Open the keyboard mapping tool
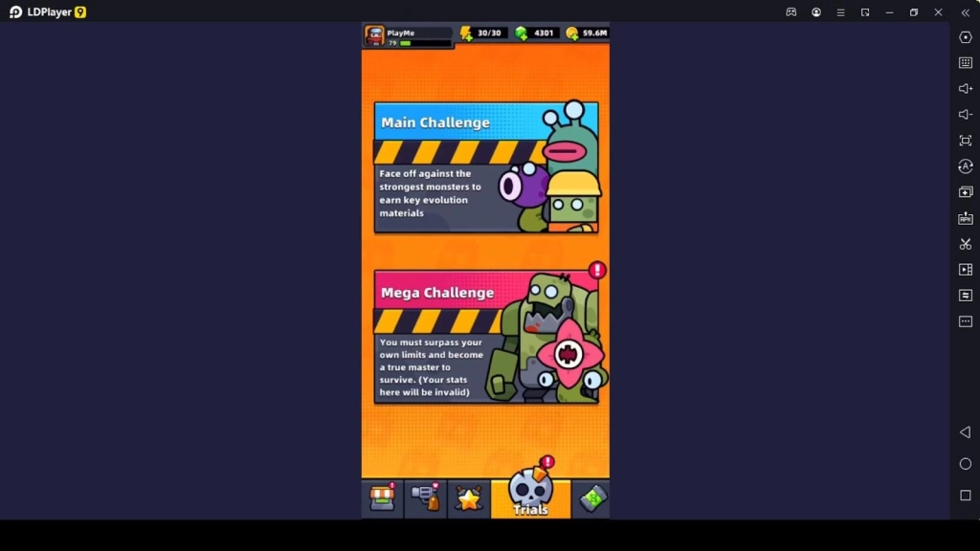980x551 pixels. click(965, 63)
